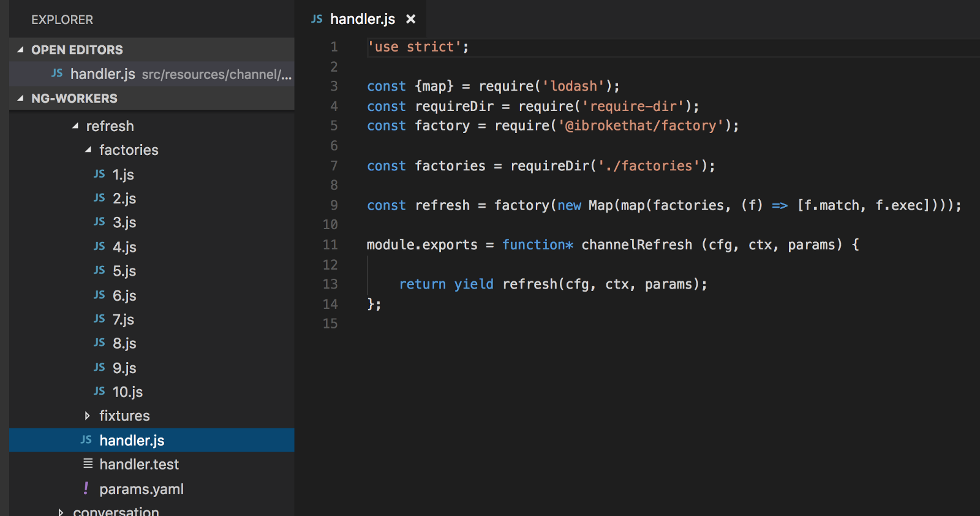The width and height of the screenshot is (980, 516).
Task: Collapse the OPEN EDITORS section
Action: pyautogui.click(x=21, y=50)
